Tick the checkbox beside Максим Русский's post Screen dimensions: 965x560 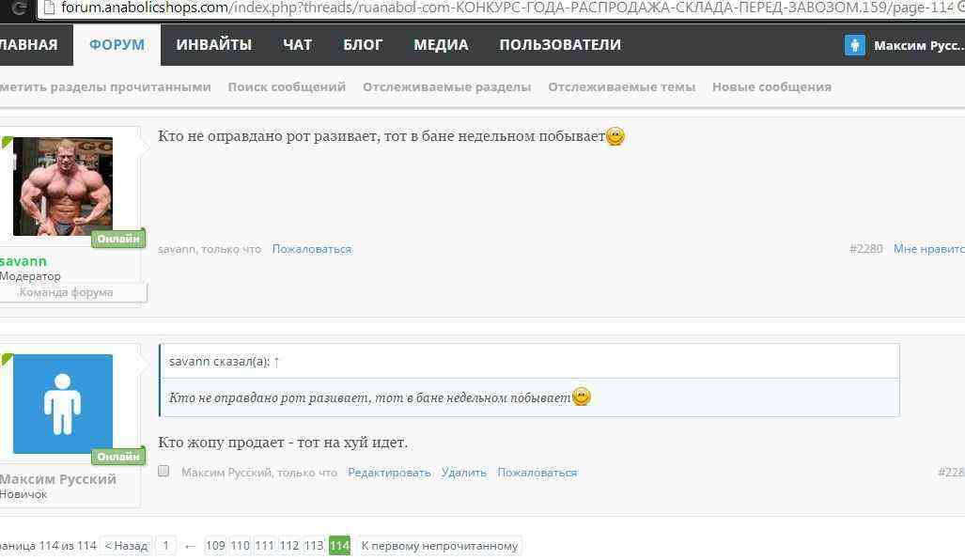click(x=164, y=472)
